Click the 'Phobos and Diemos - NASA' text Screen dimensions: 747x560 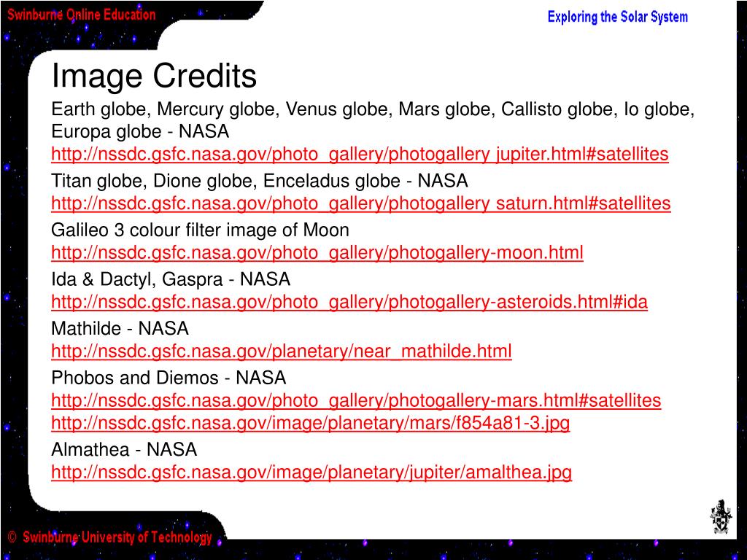[x=169, y=378]
